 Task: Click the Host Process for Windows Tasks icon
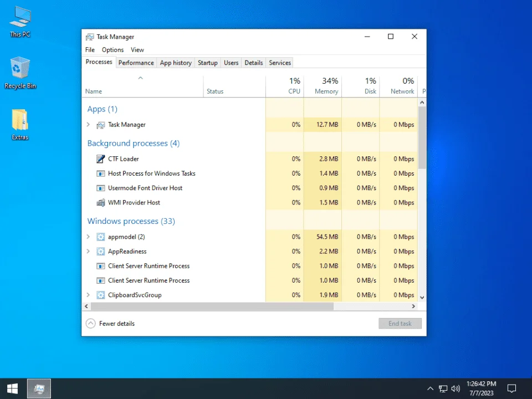(x=100, y=173)
